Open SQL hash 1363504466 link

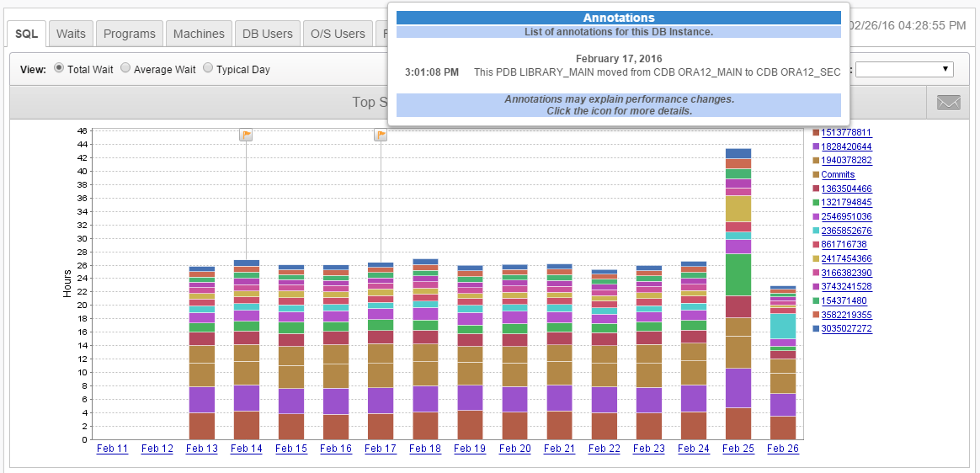pyautogui.click(x=846, y=189)
